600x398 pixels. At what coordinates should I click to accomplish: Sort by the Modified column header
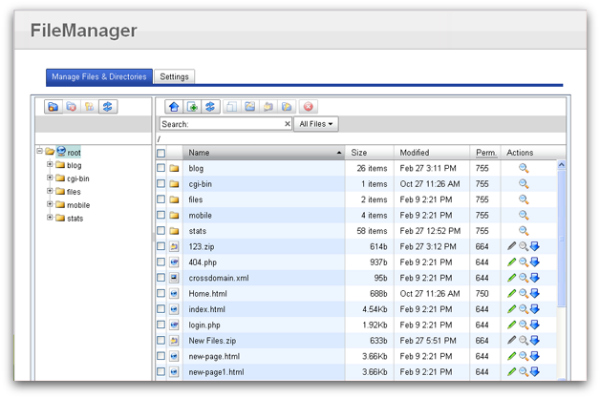point(432,153)
